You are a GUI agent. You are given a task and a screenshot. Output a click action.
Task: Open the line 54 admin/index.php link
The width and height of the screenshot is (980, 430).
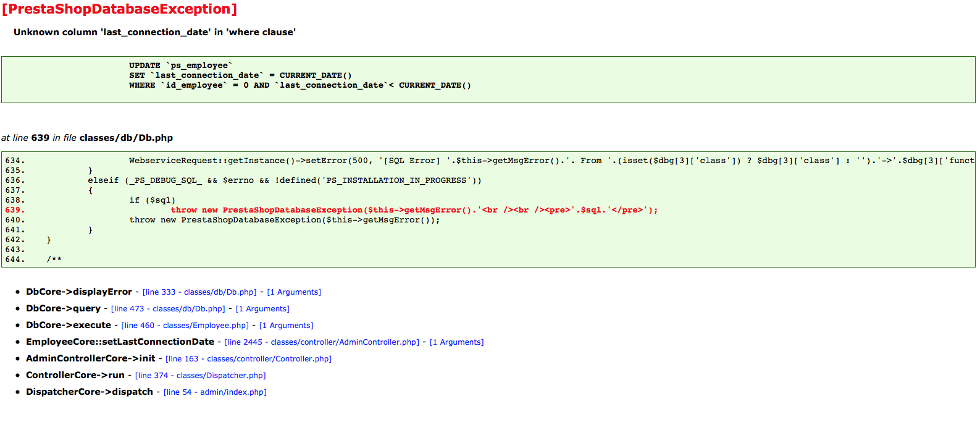[x=215, y=392]
